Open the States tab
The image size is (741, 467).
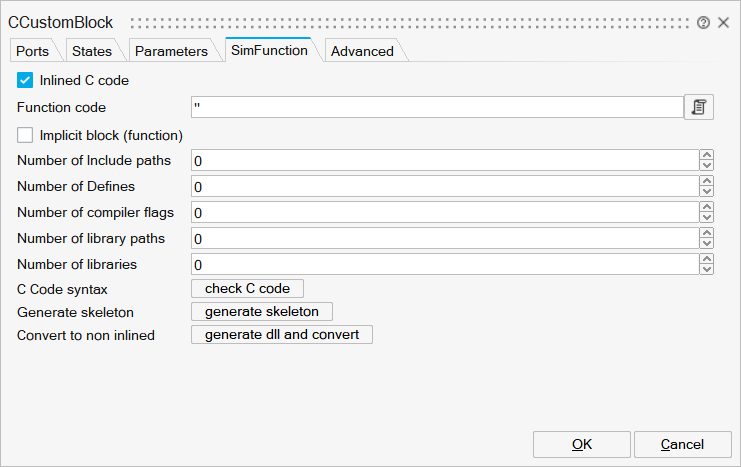(x=92, y=51)
